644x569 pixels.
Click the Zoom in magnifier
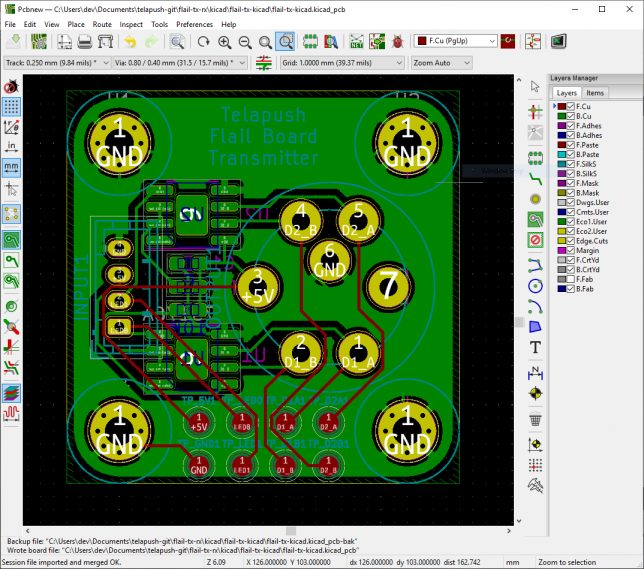pos(224,41)
